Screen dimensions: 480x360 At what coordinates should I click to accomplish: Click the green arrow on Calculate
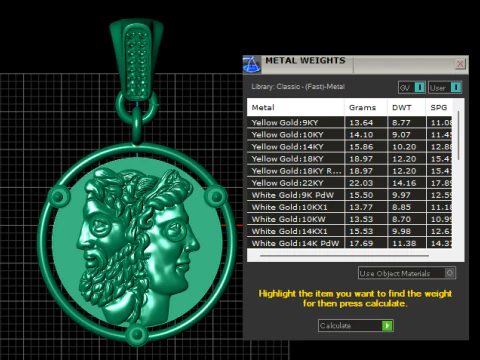point(387,325)
